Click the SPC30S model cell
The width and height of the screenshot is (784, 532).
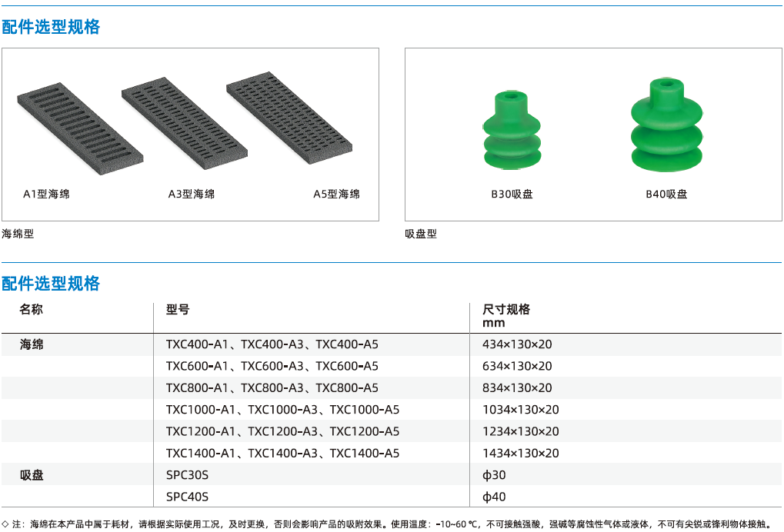click(187, 475)
